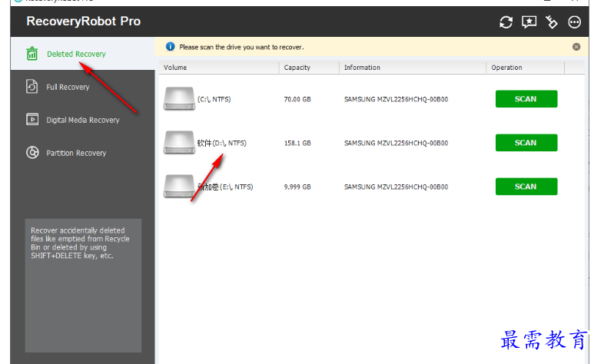Sort by Volume column header
The image size is (594, 364).
(x=219, y=68)
